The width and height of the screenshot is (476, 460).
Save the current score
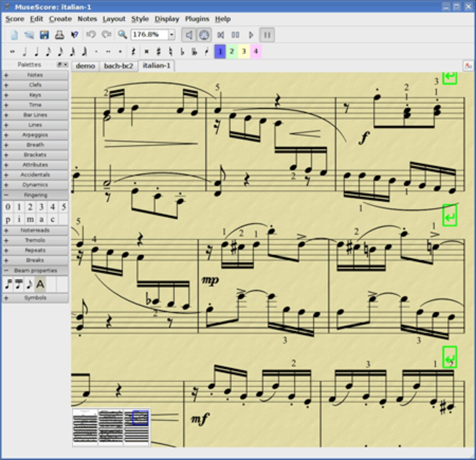click(x=44, y=34)
